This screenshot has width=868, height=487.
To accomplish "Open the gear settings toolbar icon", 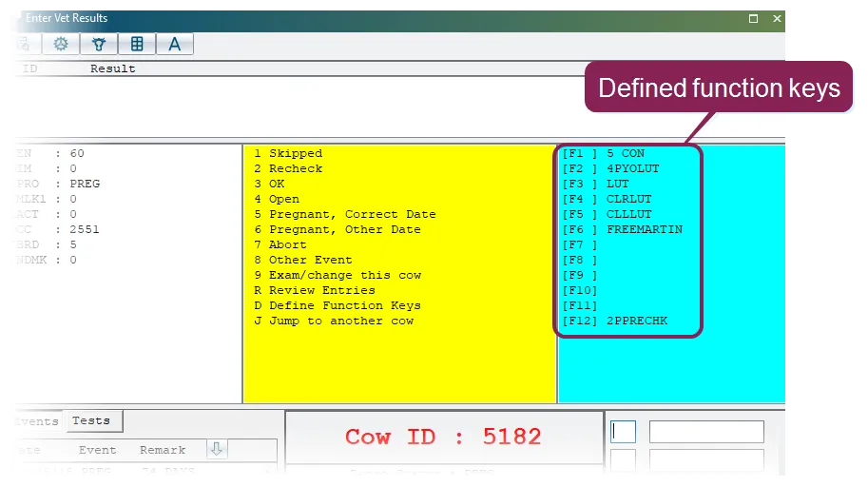I will [x=60, y=44].
